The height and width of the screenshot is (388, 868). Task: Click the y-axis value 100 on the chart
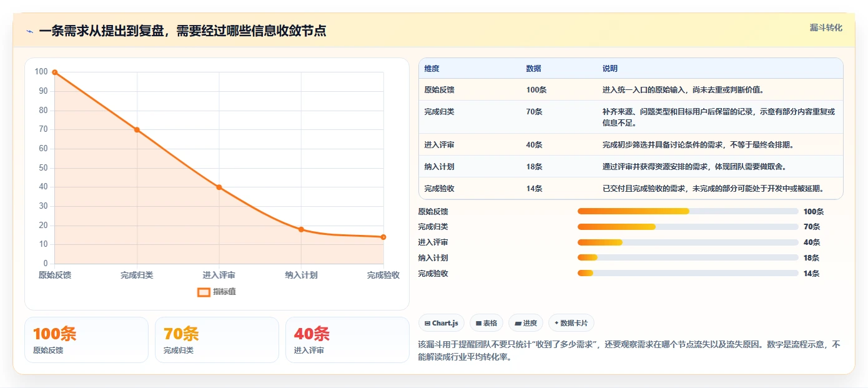[x=41, y=72]
